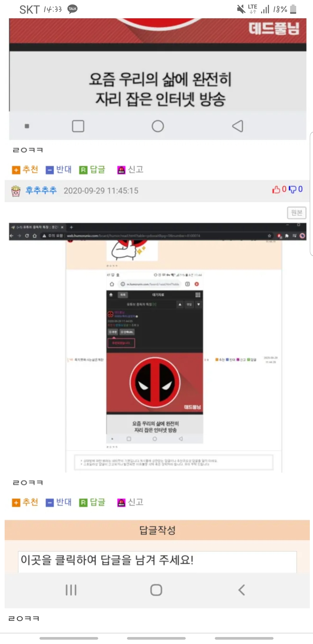Tap 답글 just above the 답글작성 header
This screenshot has height=644, width=313.
point(92,502)
